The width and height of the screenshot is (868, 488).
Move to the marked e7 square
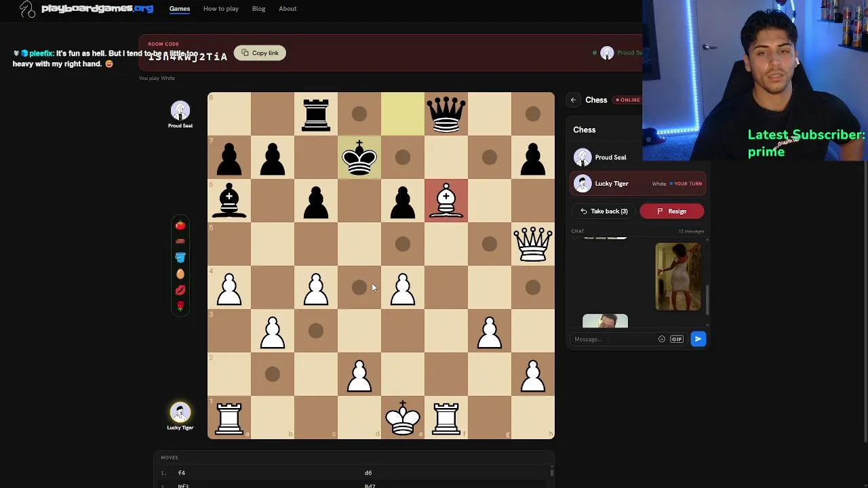[x=403, y=157]
